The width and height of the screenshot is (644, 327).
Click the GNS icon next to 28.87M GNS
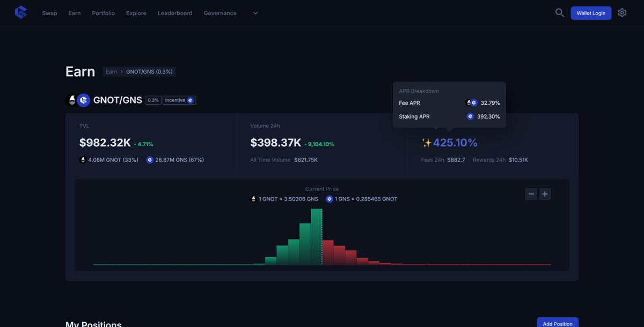[150, 160]
